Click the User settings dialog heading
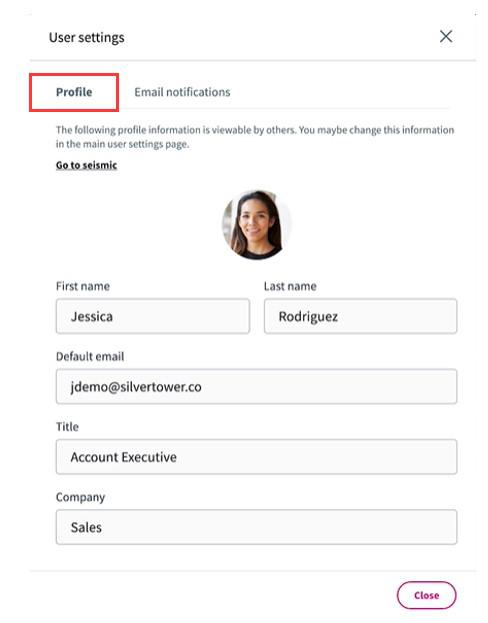Image resolution: width=488 pixels, height=623 pixels. pos(87,37)
